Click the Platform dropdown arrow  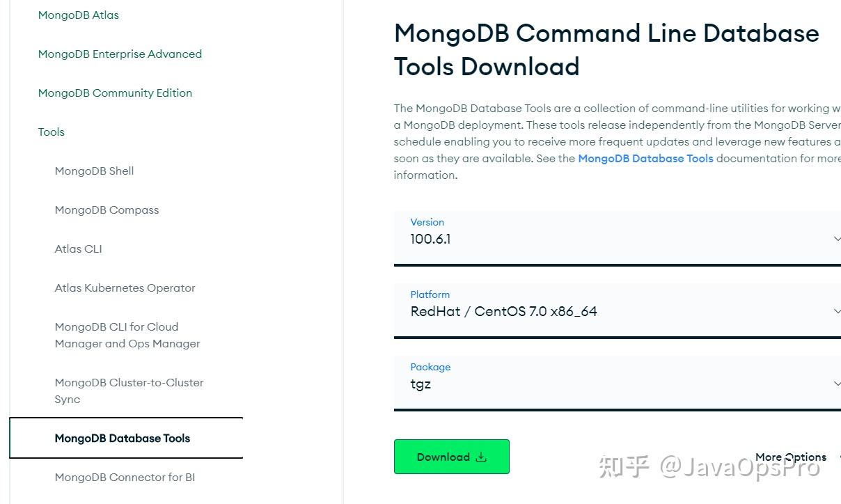coord(836,311)
